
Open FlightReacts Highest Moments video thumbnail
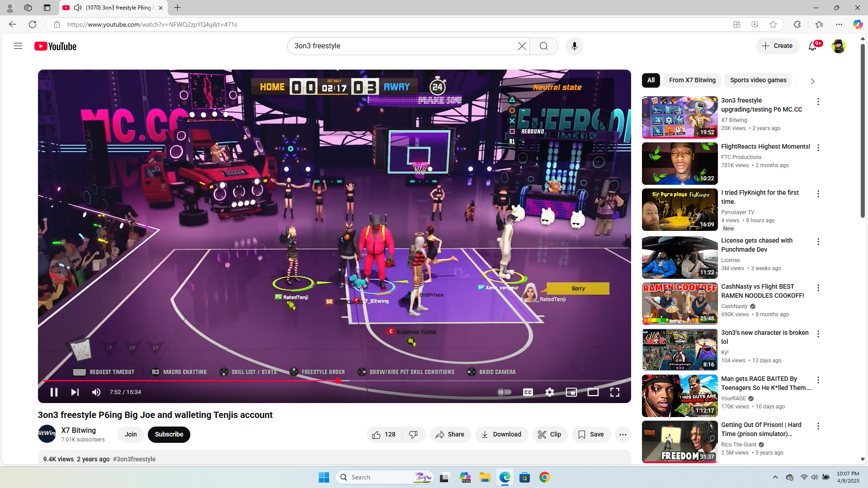(679, 164)
